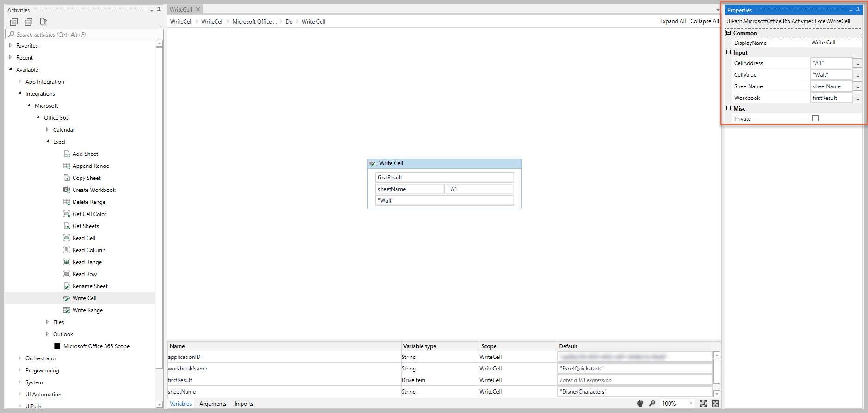Collapse the Available node
Viewport: 868px width, 413px height.
[x=11, y=69]
